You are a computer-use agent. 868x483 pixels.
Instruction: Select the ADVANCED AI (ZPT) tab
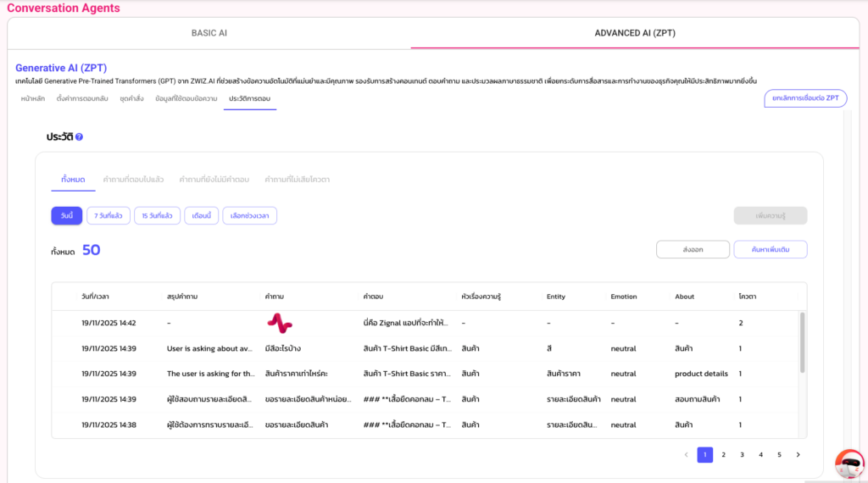635,33
